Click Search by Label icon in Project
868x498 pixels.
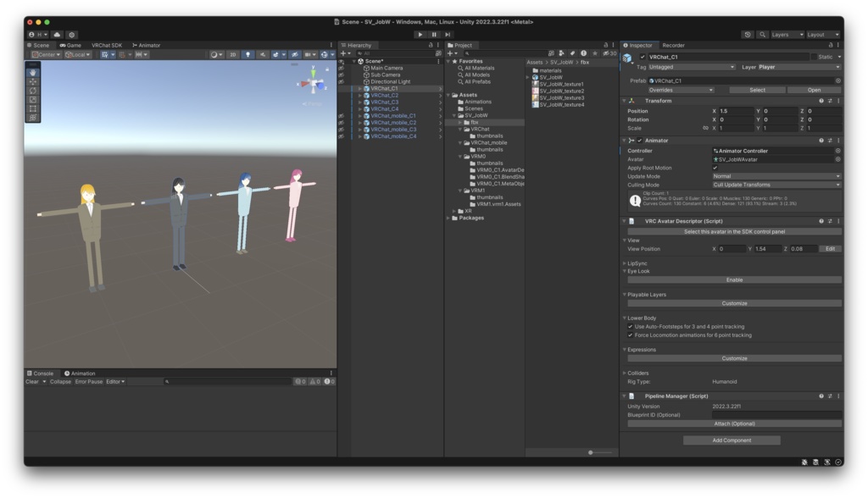pos(572,53)
